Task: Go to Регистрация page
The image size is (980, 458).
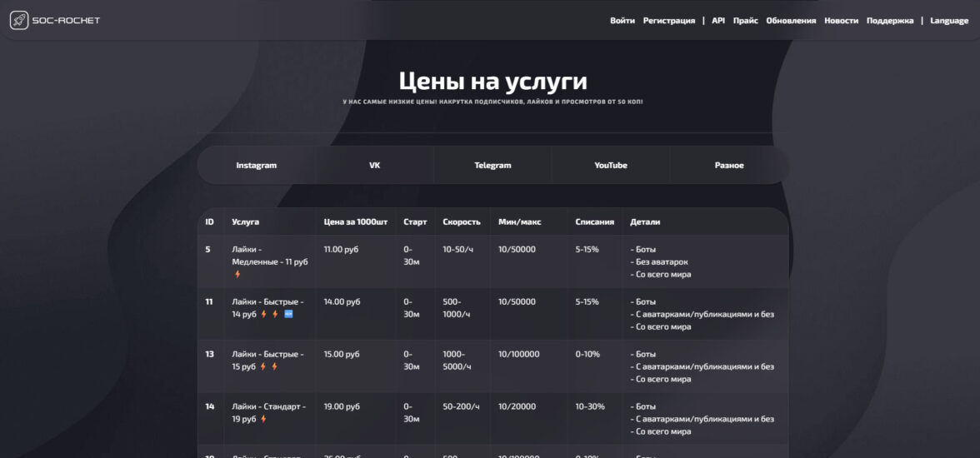Action: [x=668, y=21]
